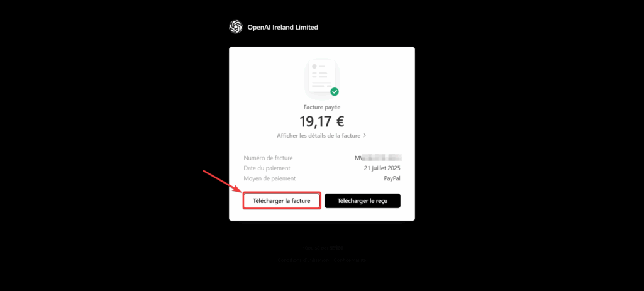Viewport: 644px width, 291px height.
Task: Open the "Confidentialité" footer link
Action: tap(350, 260)
